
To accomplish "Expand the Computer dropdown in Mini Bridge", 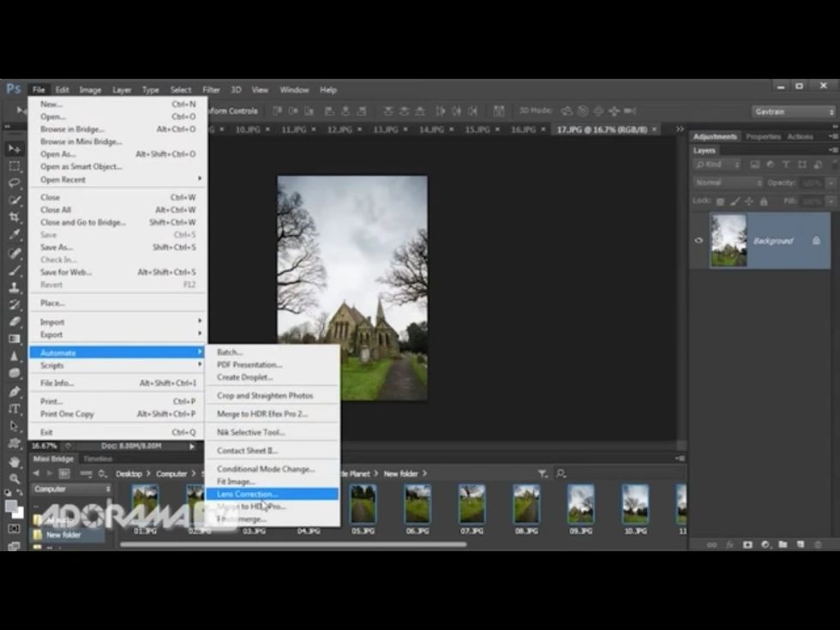I will [72, 489].
